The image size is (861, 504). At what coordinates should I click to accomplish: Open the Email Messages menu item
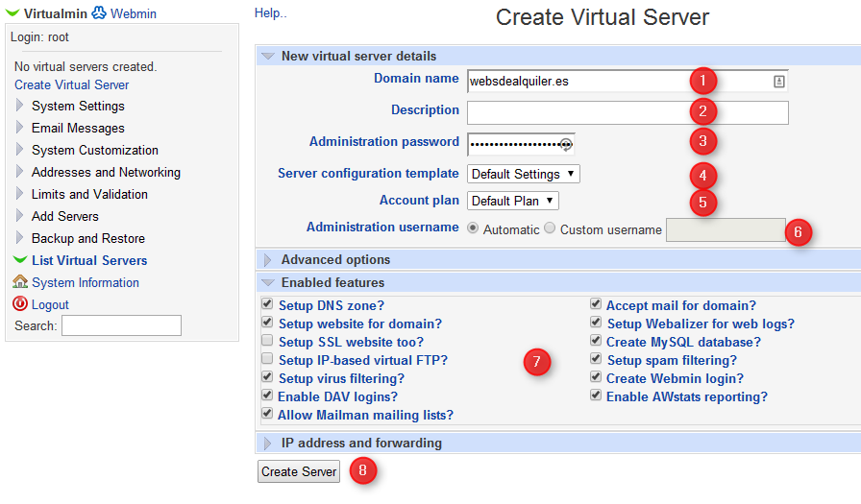coord(78,128)
